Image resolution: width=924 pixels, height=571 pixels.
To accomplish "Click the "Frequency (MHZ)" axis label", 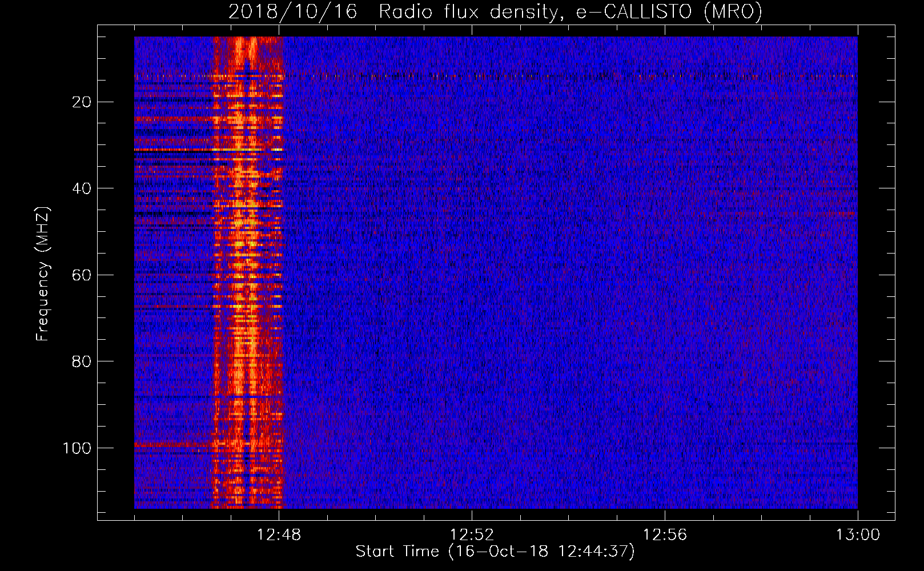I will click(43, 274).
